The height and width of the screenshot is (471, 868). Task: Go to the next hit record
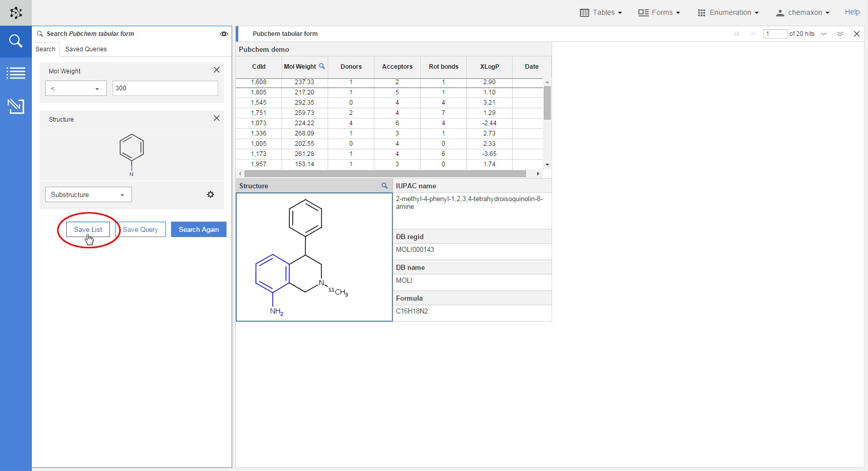tap(824, 34)
